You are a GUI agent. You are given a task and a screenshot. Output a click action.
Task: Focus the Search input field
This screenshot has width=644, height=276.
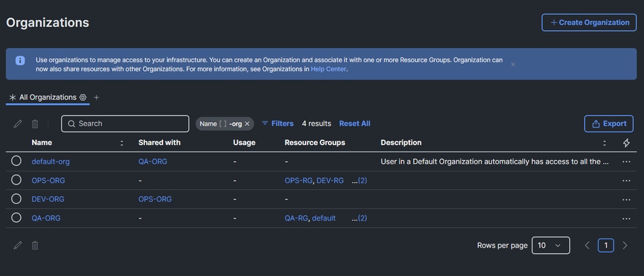[x=125, y=124]
